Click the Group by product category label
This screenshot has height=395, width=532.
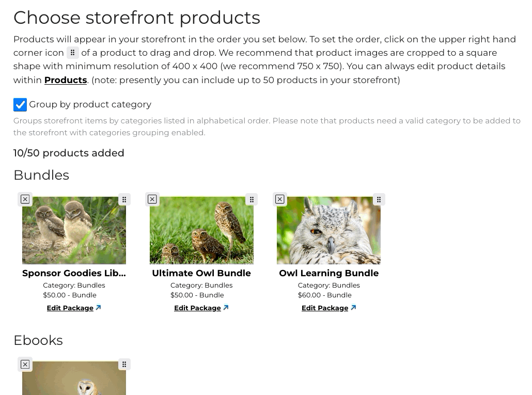coord(90,104)
